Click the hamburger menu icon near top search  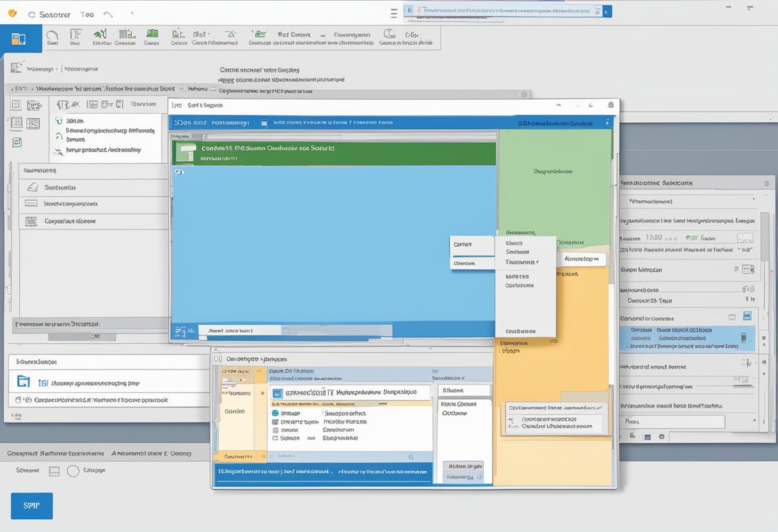tap(394, 12)
